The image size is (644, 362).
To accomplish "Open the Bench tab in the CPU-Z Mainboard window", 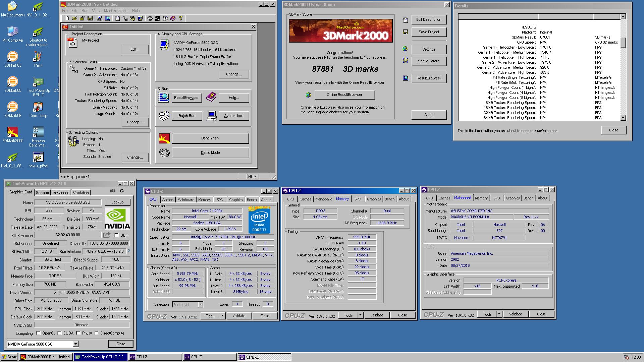I will (528, 198).
